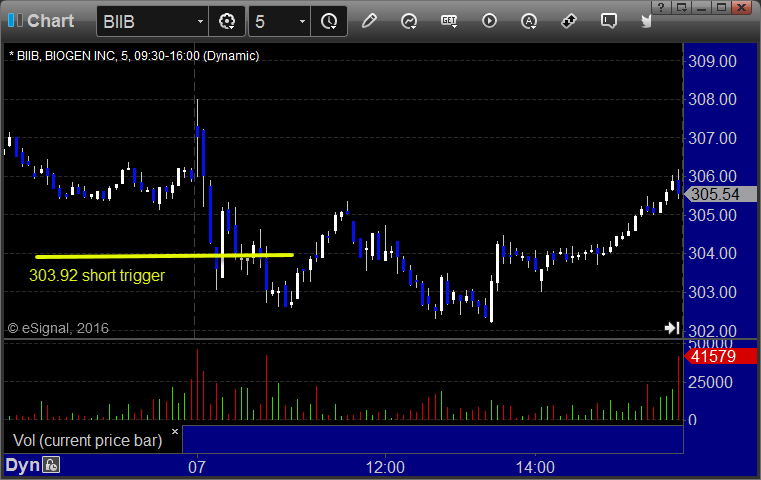Start bar replay with the play icon
The height and width of the screenshot is (480, 761).
pyautogui.click(x=489, y=21)
